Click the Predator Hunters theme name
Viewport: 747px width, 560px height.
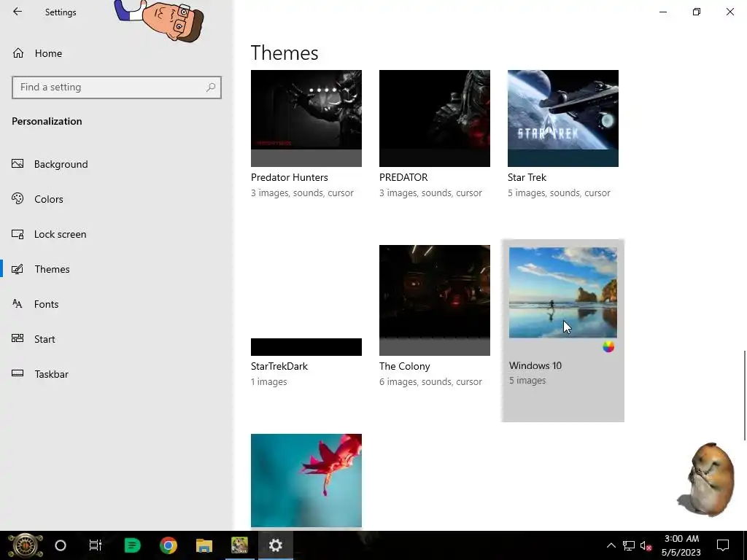pos(289,177)
